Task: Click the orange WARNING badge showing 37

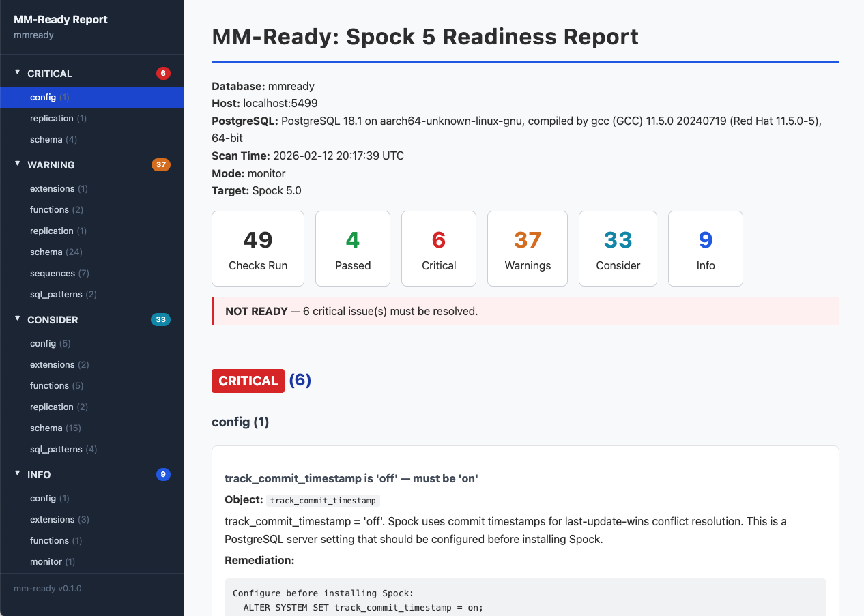Action: [161, 164]
